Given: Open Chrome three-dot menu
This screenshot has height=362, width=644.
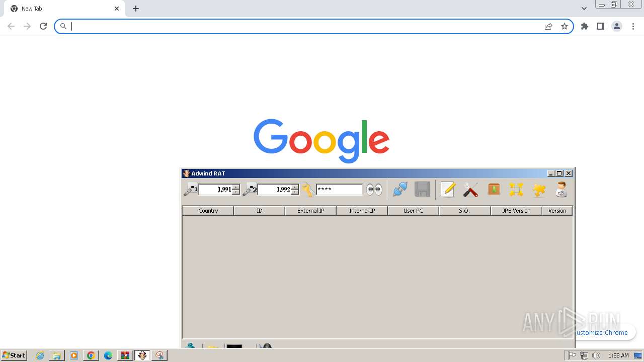Looking at the screenshot, I should [x=633, y=26].
